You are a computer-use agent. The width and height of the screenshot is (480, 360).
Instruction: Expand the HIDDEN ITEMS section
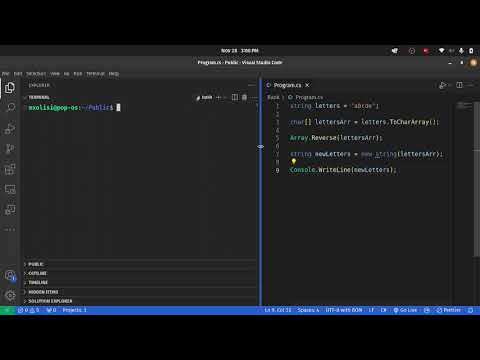pos(140,292)
